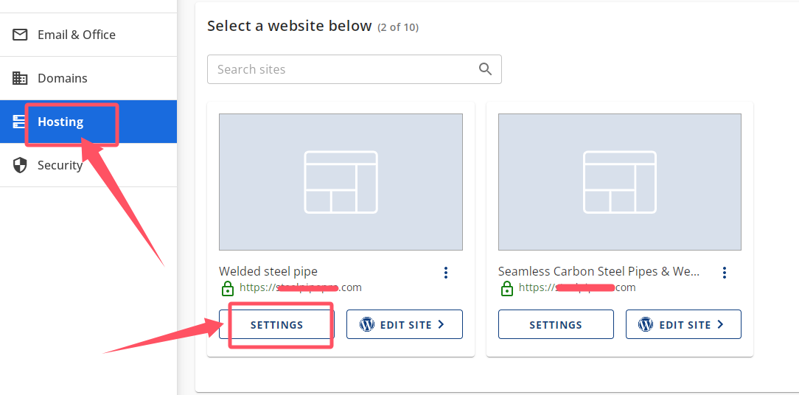This screenshot has width=799, height=395.
Task: Click the Domains building icon
Action: [20, 78]
